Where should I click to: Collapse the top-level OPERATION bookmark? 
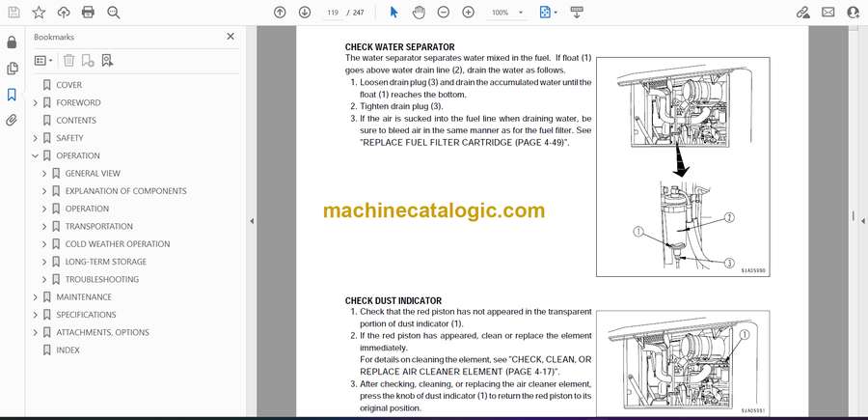(x=36, y=155)
